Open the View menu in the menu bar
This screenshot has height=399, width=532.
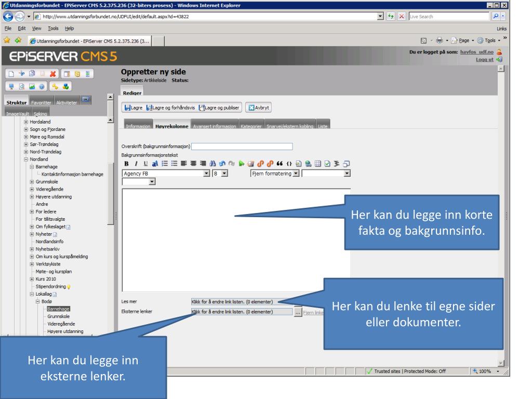point(37,29)
